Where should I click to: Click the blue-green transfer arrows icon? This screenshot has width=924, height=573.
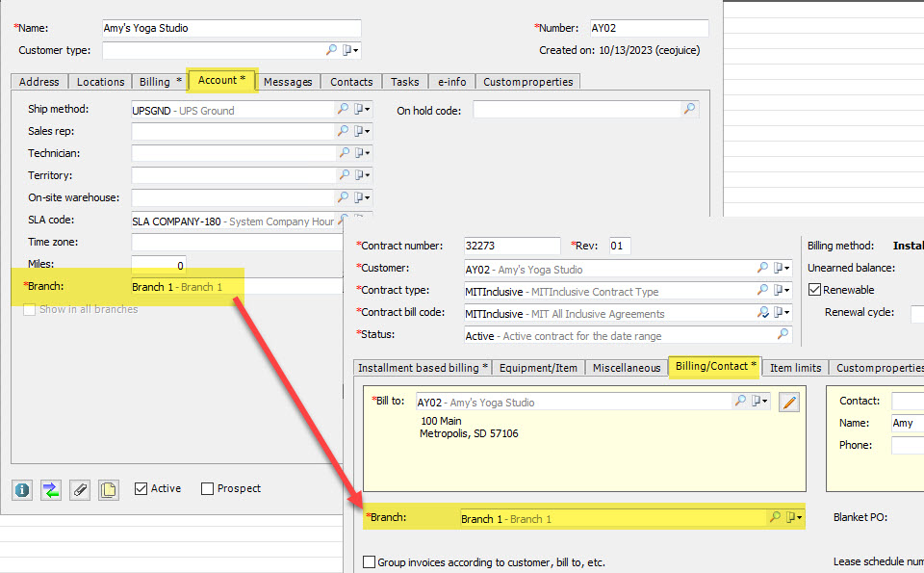[51, 489]
